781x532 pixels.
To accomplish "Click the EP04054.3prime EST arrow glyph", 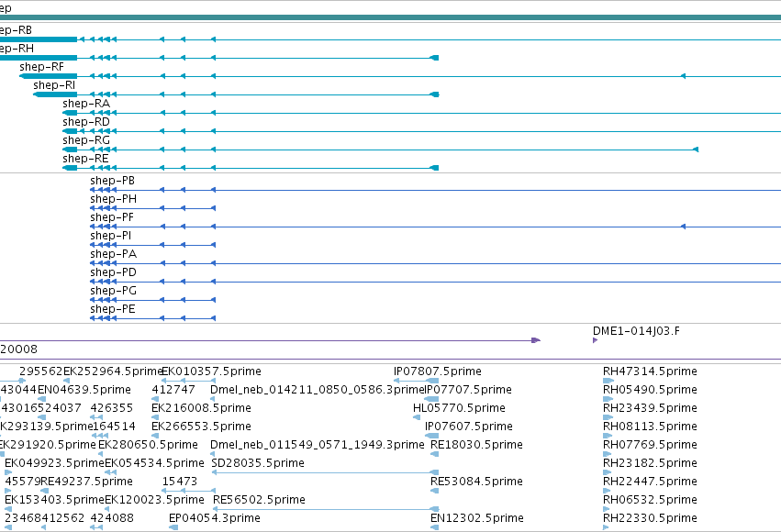I will 173,527.
